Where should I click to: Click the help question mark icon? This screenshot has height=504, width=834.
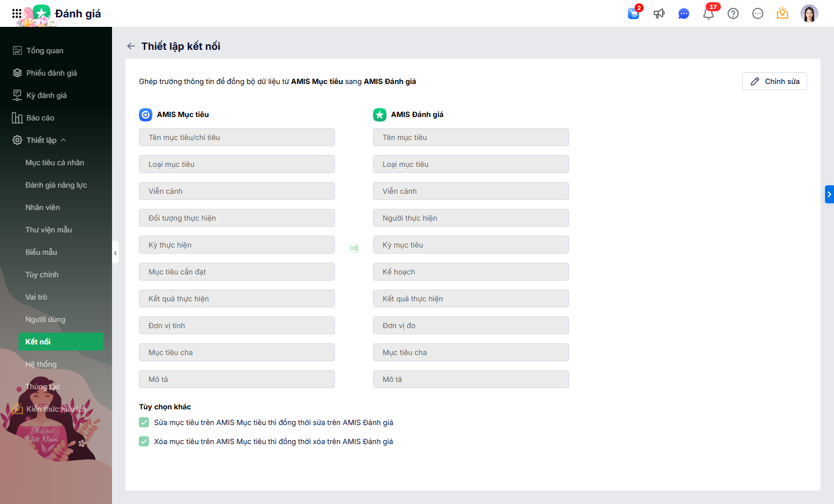pos(733,13)
